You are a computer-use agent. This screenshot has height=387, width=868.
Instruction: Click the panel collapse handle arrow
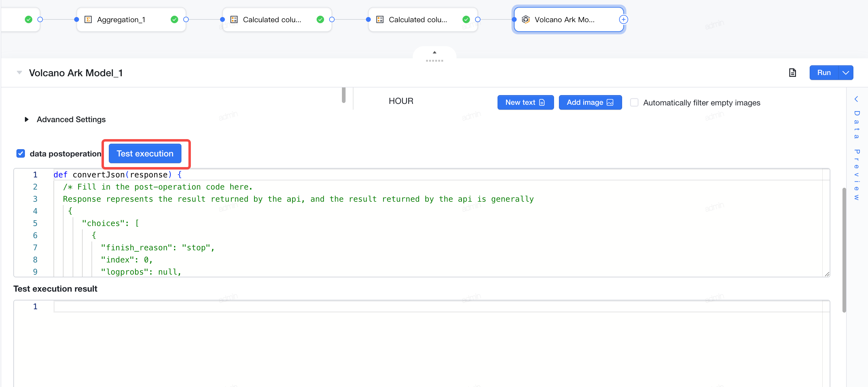[434, 53]
